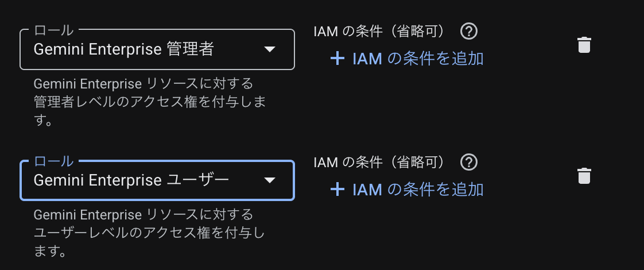Delete the Gemini Enterprise ユーザー role with the trash icon
Screen dimensions: 644x270
584,175
